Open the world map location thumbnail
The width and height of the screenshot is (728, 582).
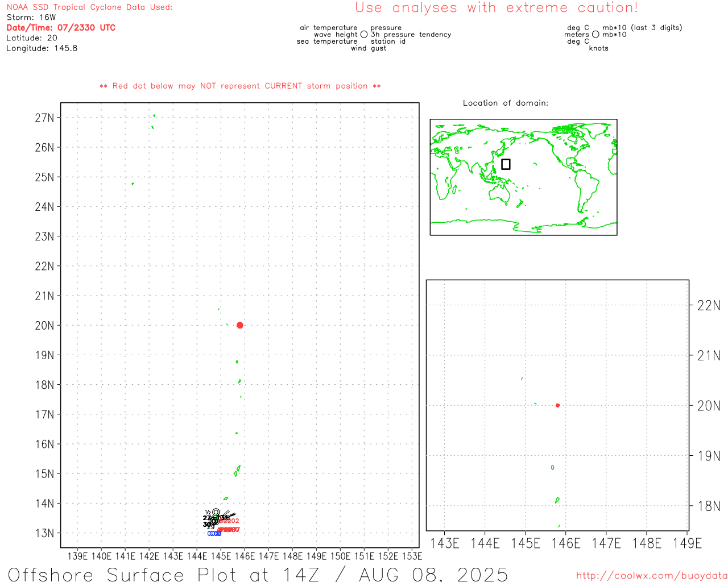(523, 177)
